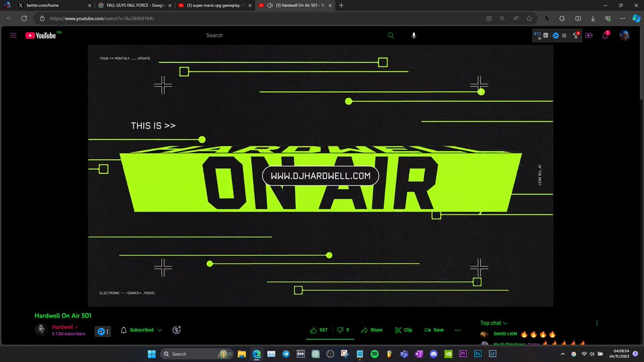Open FL Studio from taskbar
This screenshot has height=362, width=644.
pos(390,354)
